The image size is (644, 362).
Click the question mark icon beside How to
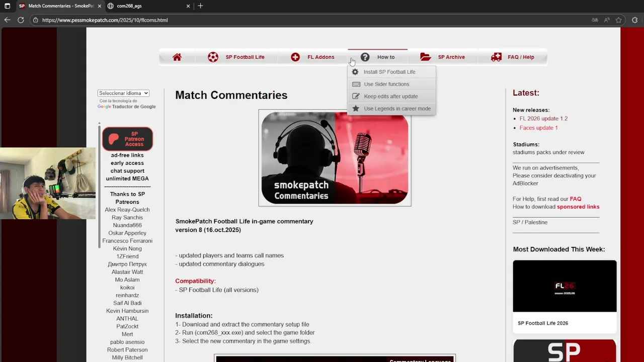(x=365, y=57)
